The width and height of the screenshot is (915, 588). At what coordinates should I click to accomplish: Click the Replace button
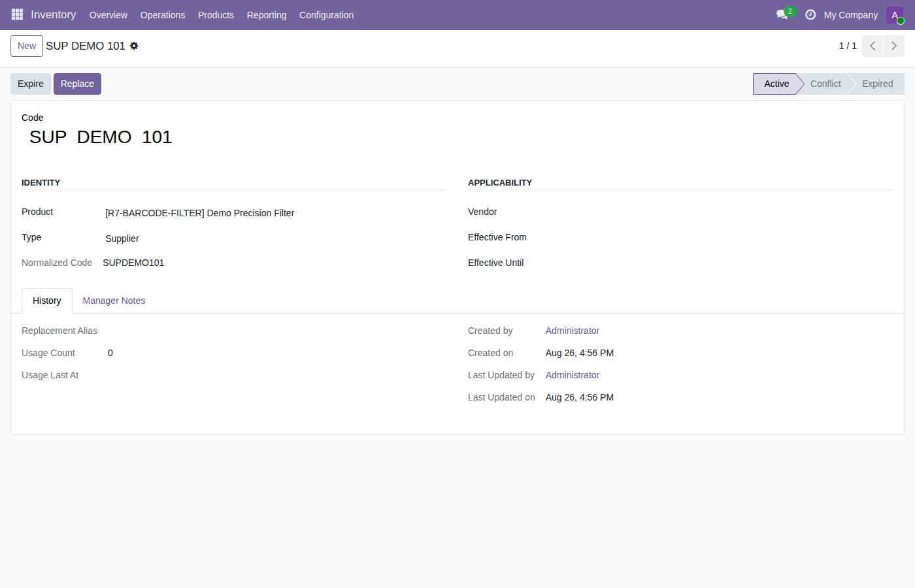77,84
